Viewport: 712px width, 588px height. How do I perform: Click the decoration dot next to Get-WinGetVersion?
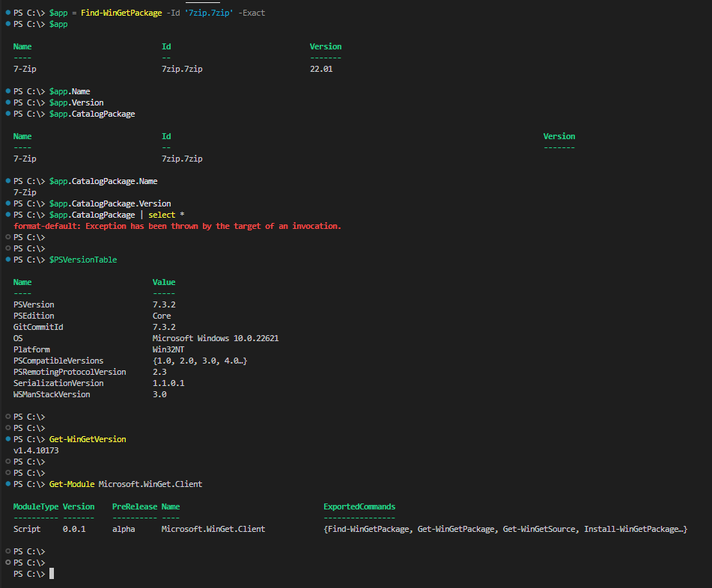[x=7, y=438]
